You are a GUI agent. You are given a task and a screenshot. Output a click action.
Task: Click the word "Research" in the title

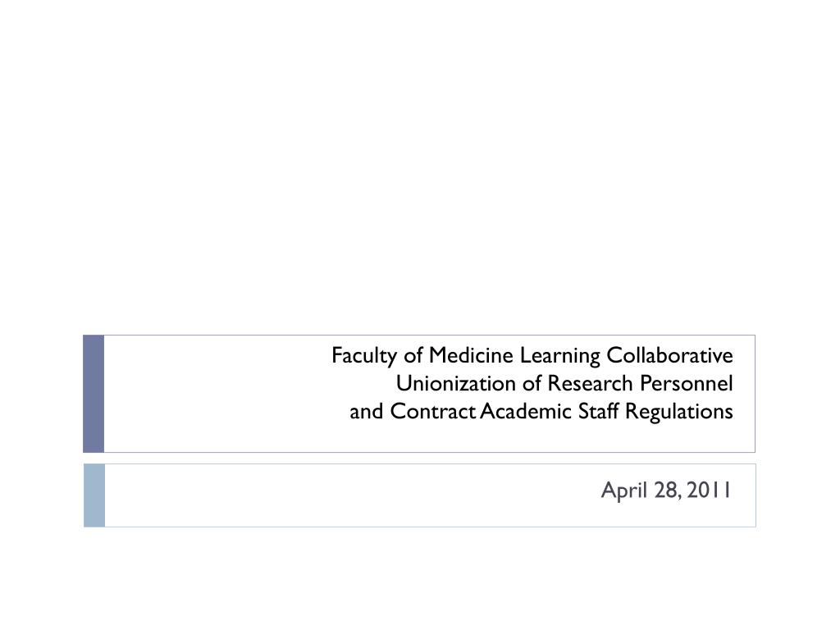pos(591,384)
